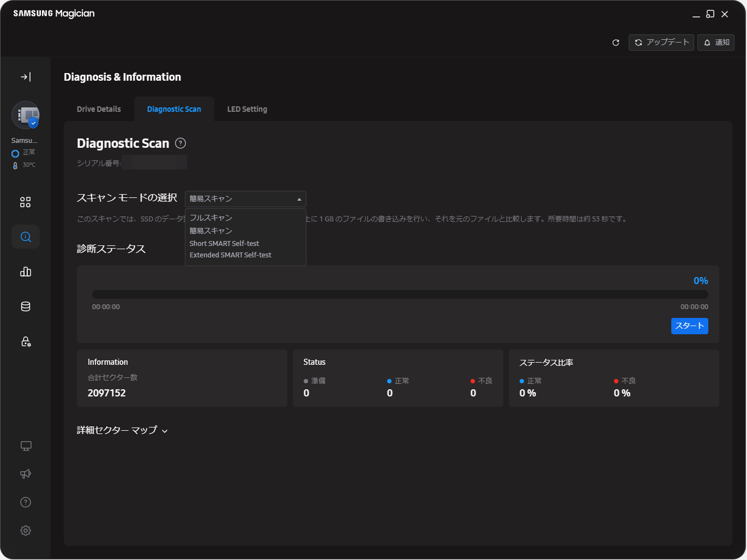Collapse the left navigation sidebar
This screenshot has width=747, height=560.
click(25, 77)
